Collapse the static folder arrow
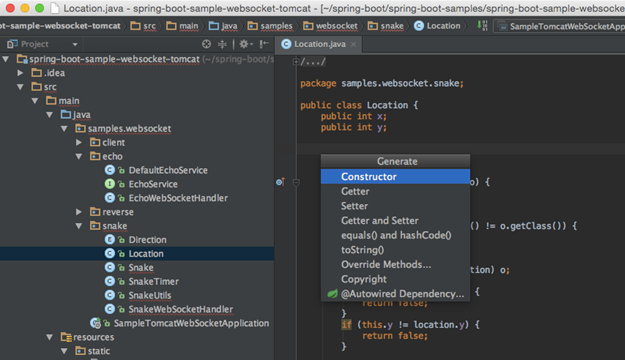 tap(64, 351)
